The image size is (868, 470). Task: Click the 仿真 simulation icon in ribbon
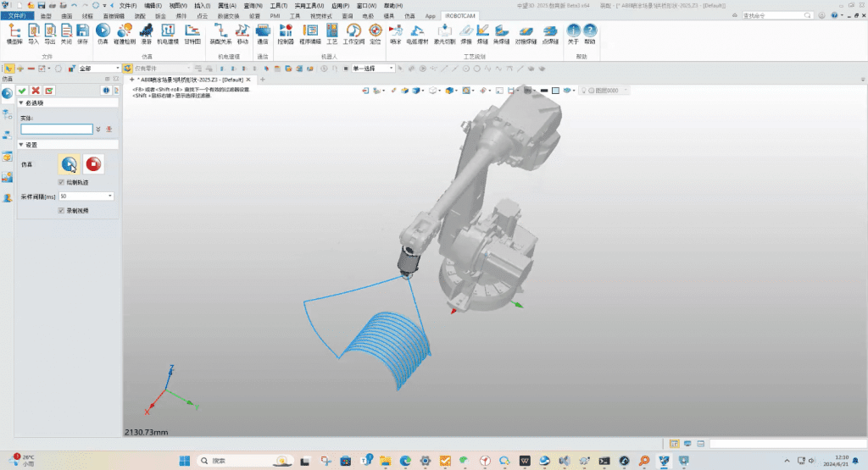(103, 32)
